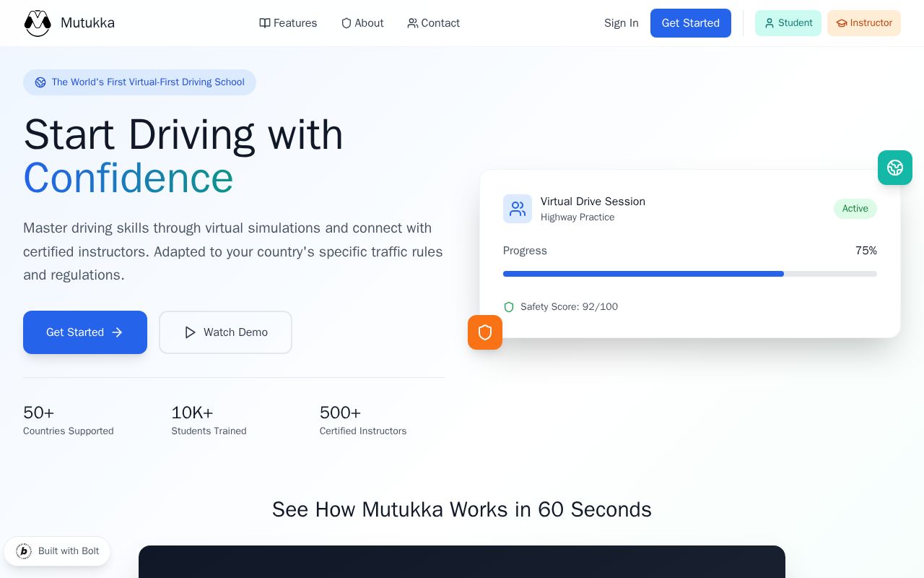Click the Bolt logo icon
The image size is (924, 578).
pyautogui.click(x=24, y=551)
